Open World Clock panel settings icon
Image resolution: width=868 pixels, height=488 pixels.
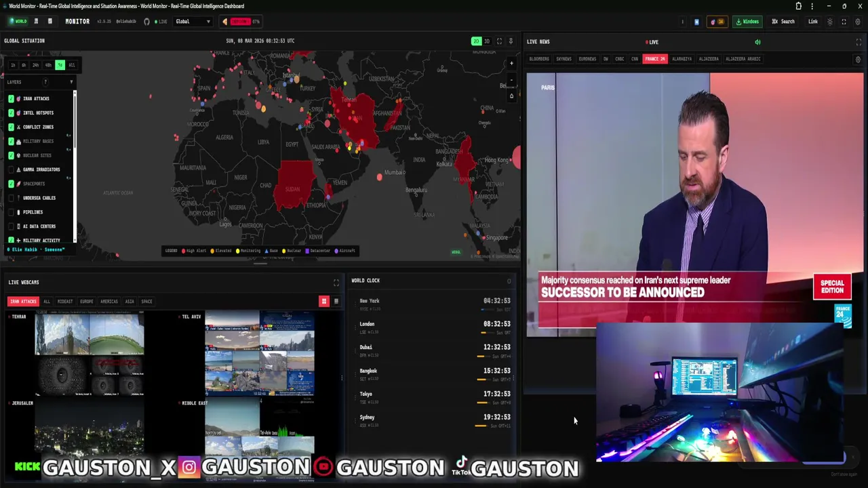coord(509,281)
